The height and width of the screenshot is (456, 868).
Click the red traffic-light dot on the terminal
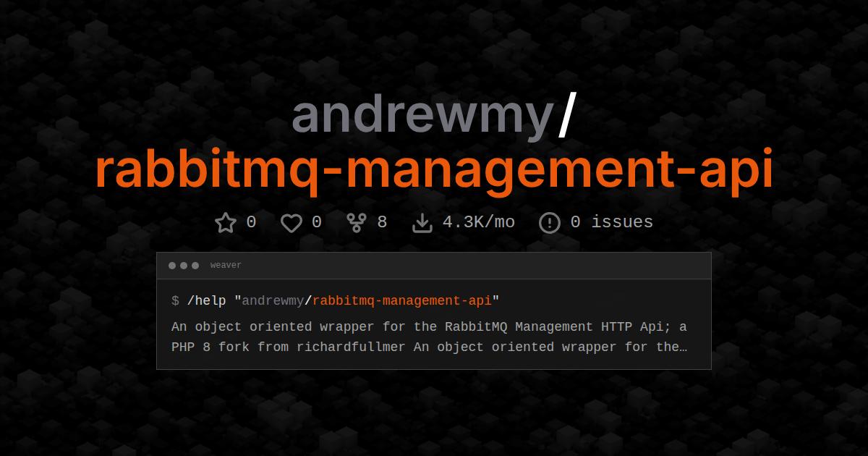(172, 265)
